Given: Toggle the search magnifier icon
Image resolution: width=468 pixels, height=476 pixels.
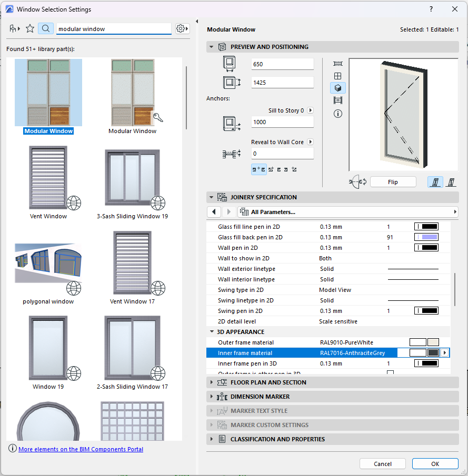Looking at the screenshot, I should tap(46, 28).
